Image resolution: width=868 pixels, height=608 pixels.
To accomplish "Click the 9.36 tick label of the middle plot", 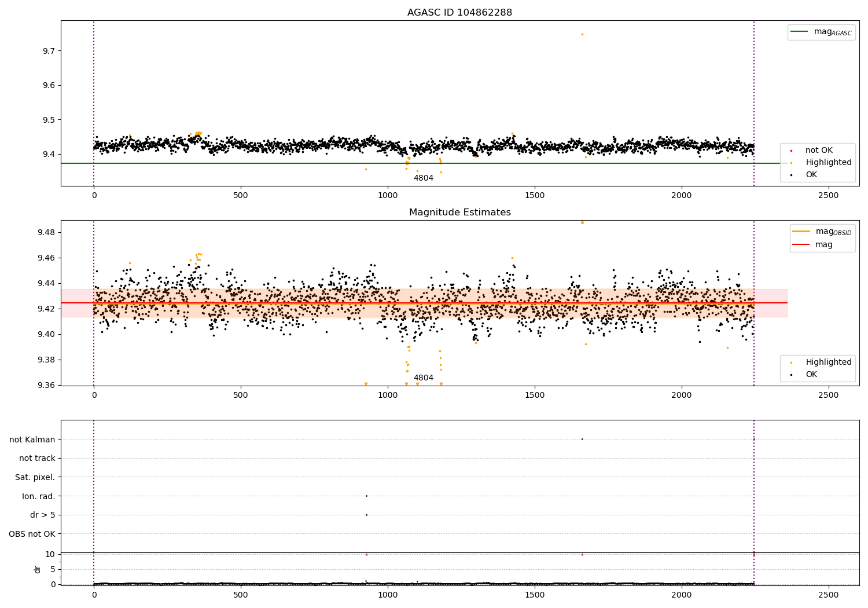I will (x=46, y=385).
